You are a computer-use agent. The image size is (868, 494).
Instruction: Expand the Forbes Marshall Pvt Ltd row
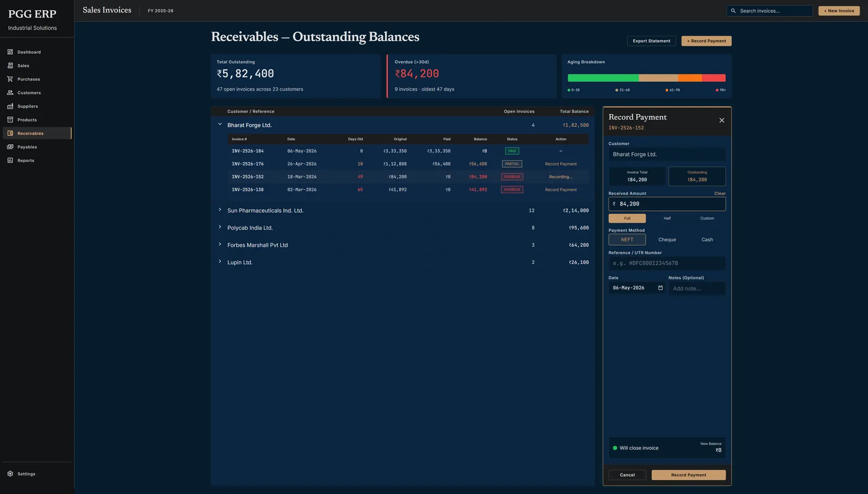[x=220, y=245]
